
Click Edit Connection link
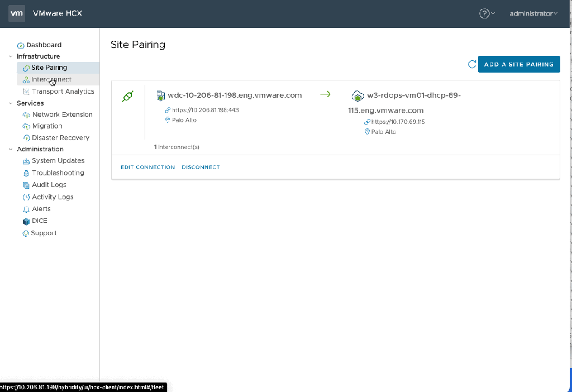[147, 168]
